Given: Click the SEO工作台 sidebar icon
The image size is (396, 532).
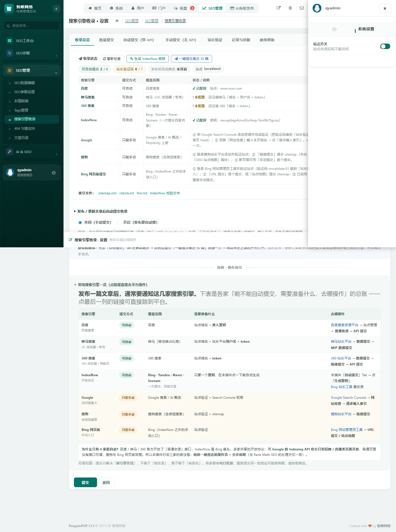Looking at the screenshot, I should click(10, 41).
